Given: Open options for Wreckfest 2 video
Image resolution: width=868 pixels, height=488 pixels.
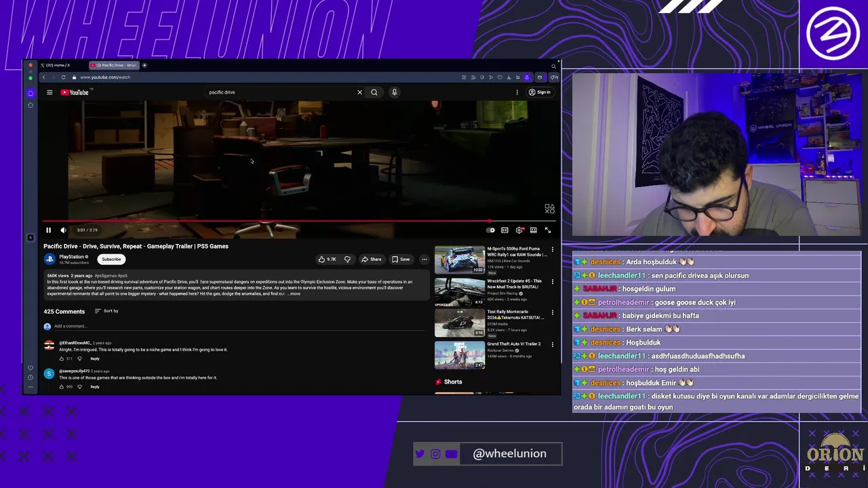Looking at the screenshot, I should click(552, 281).
